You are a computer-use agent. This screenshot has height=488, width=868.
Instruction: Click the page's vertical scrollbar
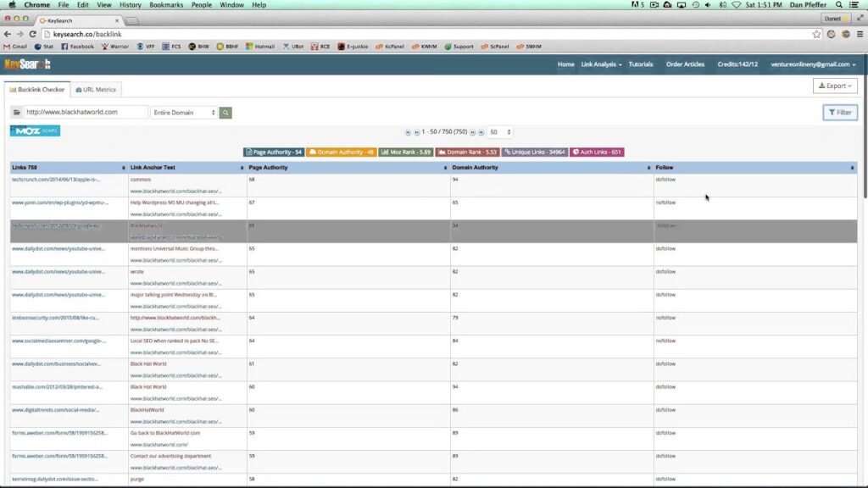[865, 127]
